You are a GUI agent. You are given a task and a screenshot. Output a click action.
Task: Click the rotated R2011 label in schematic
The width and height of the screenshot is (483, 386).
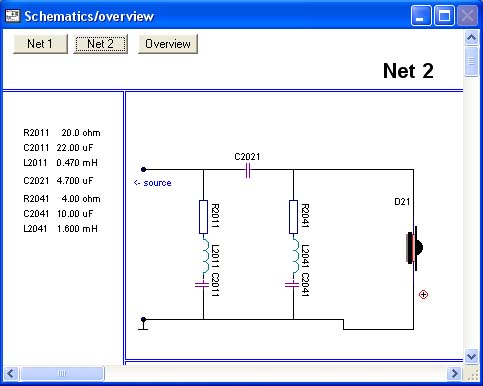[x=215, y=216]
